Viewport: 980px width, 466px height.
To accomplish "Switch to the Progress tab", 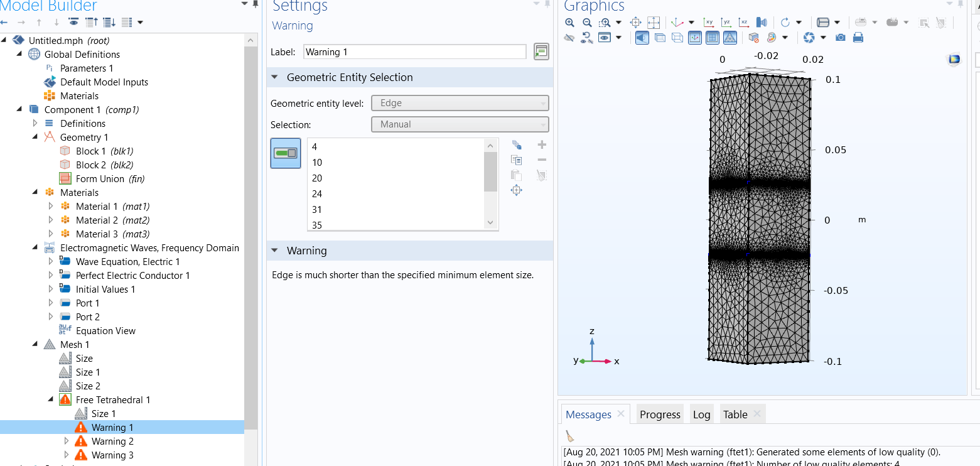I will 659,415.
